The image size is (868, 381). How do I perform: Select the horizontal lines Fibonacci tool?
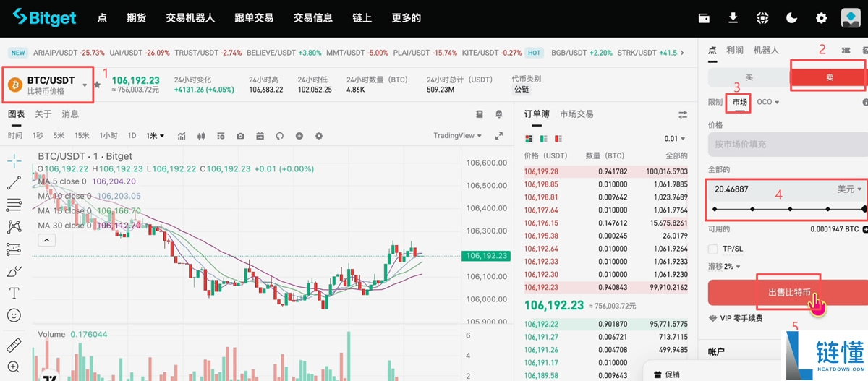tap(14, 205)
